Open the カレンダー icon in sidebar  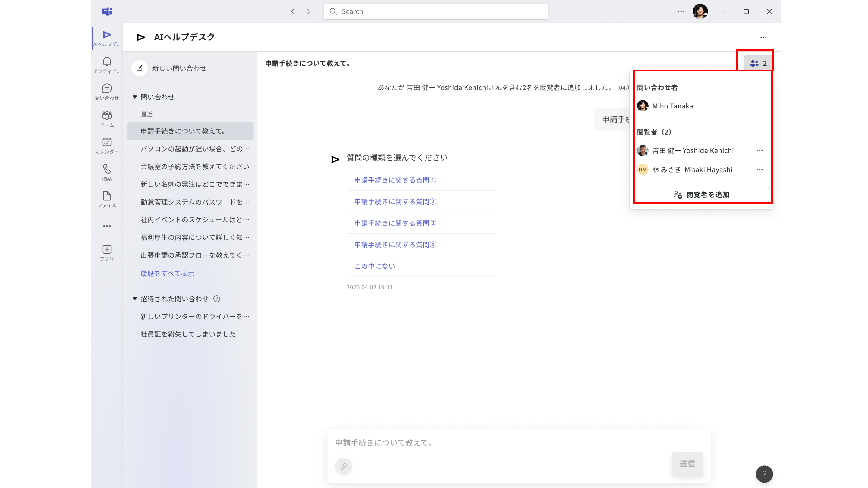click(x=107, y=145)
